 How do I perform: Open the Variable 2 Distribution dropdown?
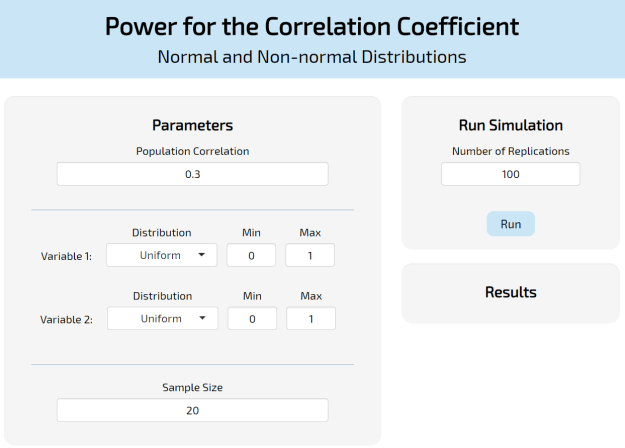click(161, 319)
